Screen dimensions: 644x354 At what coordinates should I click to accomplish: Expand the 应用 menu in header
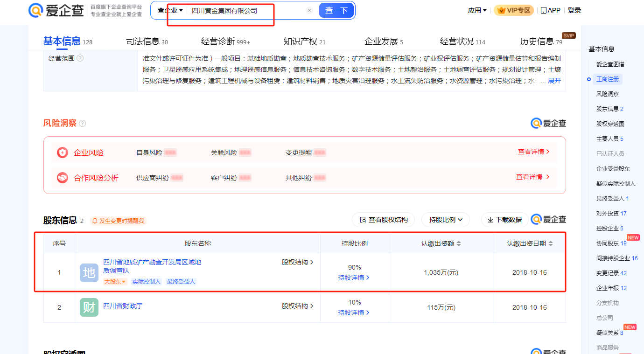tap(477, 10)
